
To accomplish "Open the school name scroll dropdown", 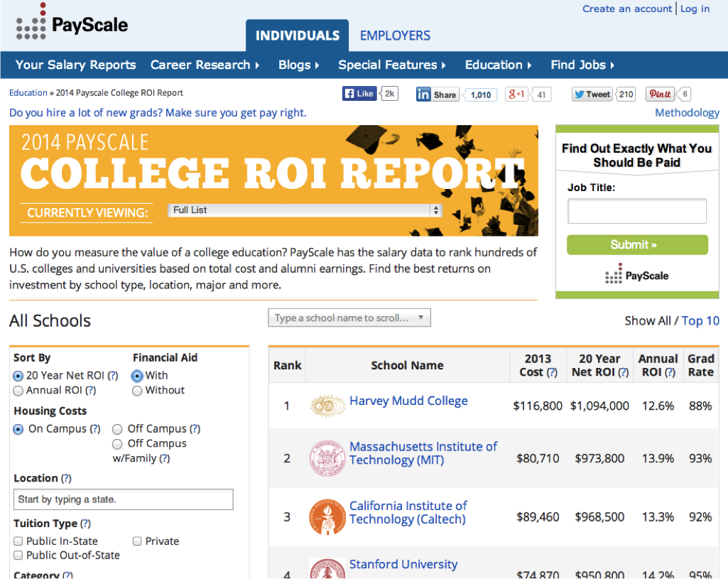I will 349,318.
